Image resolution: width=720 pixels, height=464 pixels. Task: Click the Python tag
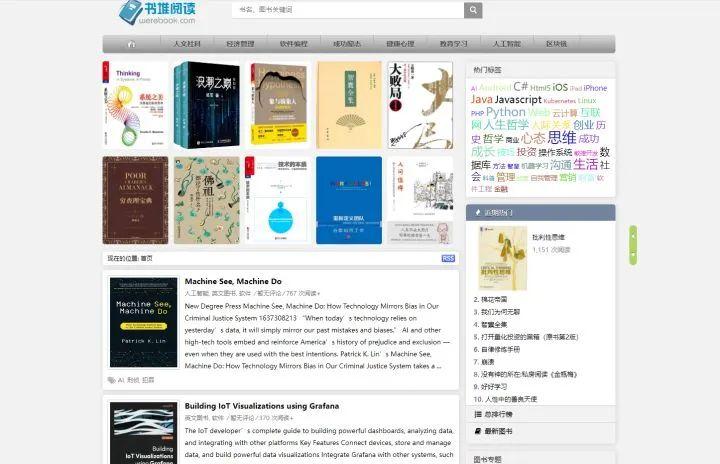click(506, 112)
